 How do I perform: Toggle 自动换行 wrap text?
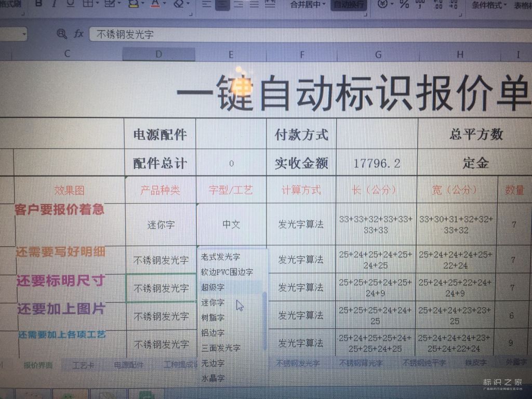pos(349,5)
